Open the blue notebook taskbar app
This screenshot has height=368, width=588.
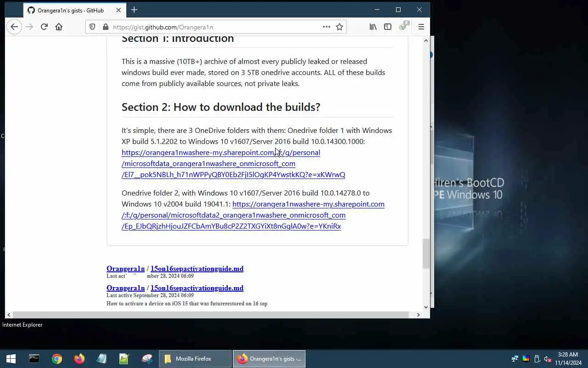(x=102, y=359)
